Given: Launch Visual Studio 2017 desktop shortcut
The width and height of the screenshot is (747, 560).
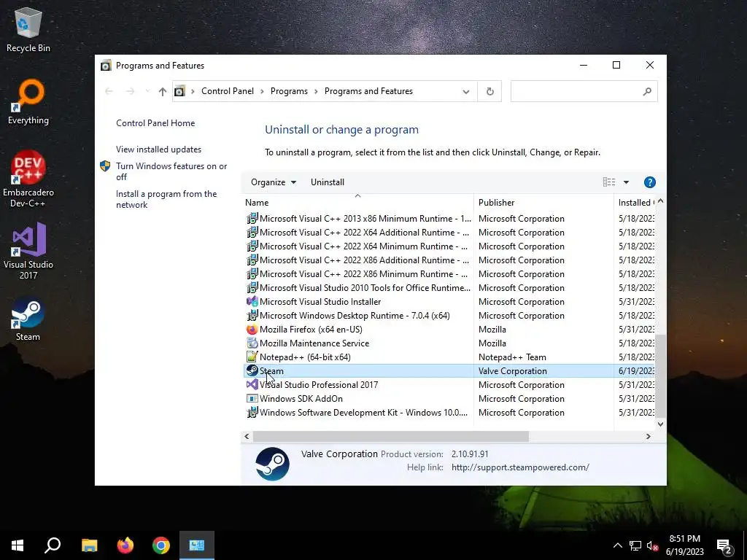Looking at the screenshot, I should pyautogui.click(x=28, y=251).
